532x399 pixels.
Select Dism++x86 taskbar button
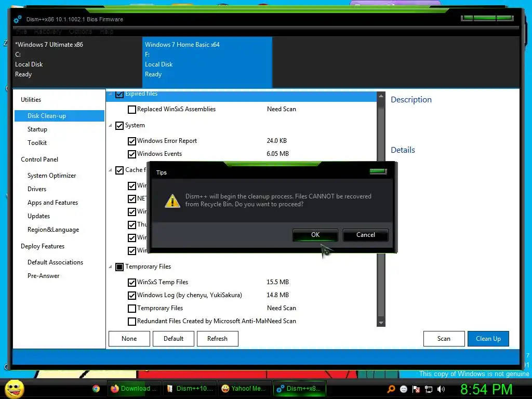(300, 389)
